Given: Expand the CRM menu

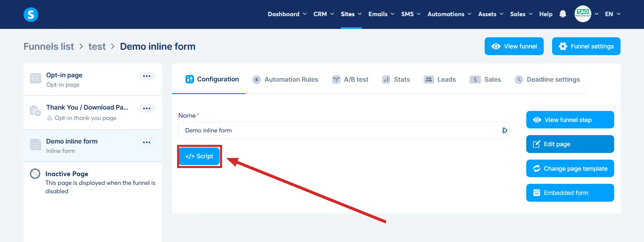Looking at the screenshot, I should click(324, 14).
